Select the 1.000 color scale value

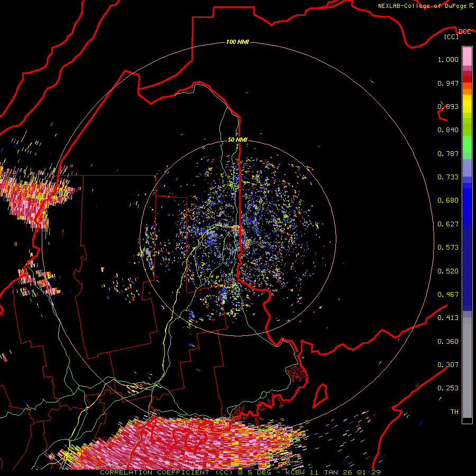pos(448,59)
